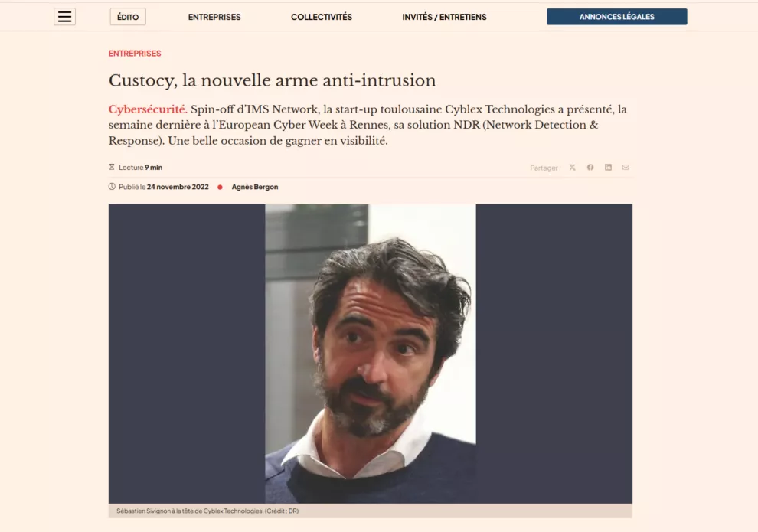Screen dimensions: 758x532
Task: Open author Agnès Bergon's page
Action: coord(255,187)
